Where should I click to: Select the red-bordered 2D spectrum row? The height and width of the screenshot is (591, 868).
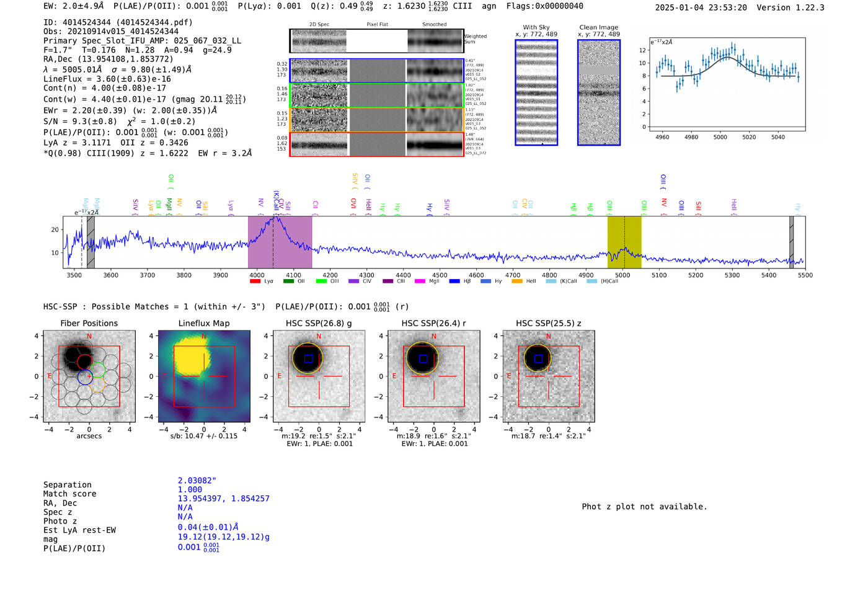[x=377, y=144]
